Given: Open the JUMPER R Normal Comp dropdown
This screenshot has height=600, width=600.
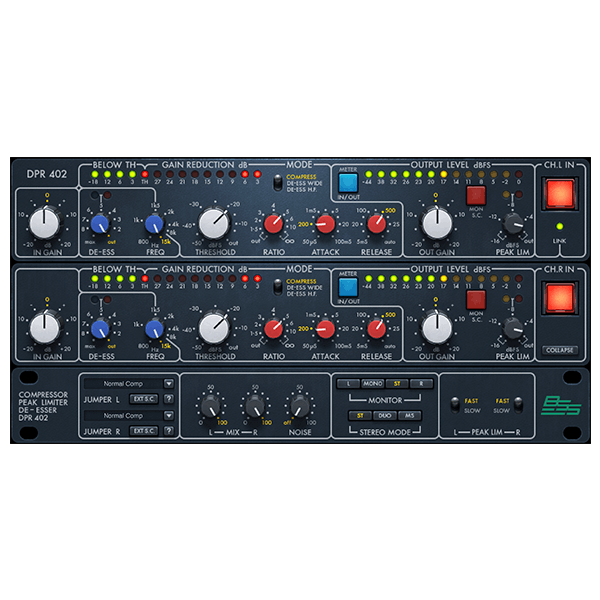Looking at the screenshot, I should pyautogui.click(x=129, y=414).
